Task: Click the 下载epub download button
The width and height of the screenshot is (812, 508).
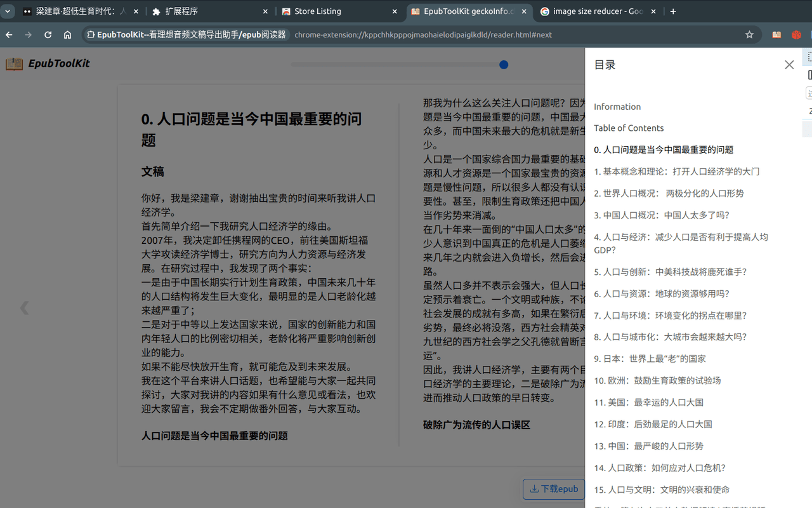Action: (x=553, y=489)
